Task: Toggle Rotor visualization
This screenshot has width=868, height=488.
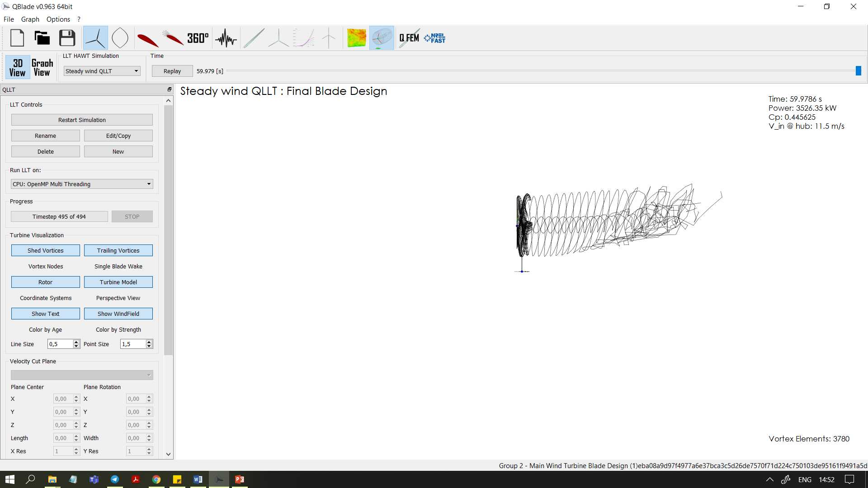Action: coord(46,282)
